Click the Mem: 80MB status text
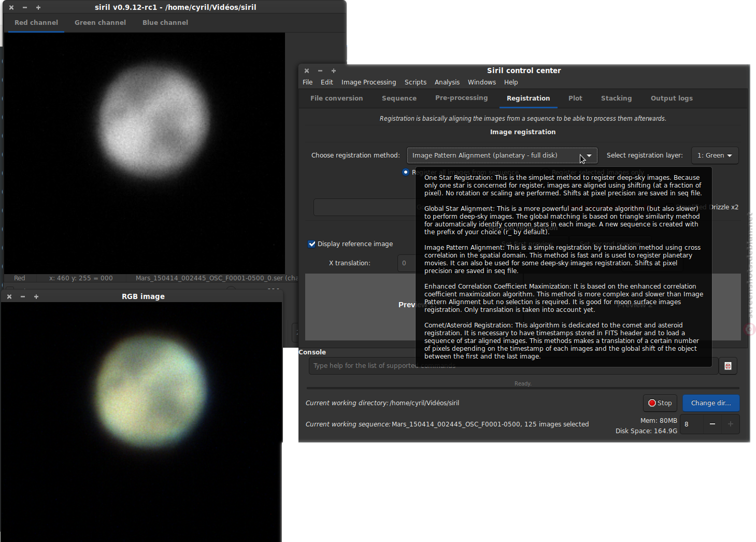The image size is (756, 542). point(659,421)
